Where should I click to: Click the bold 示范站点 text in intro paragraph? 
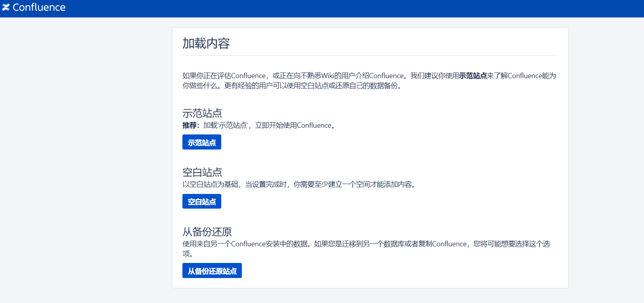pos(473,76)
